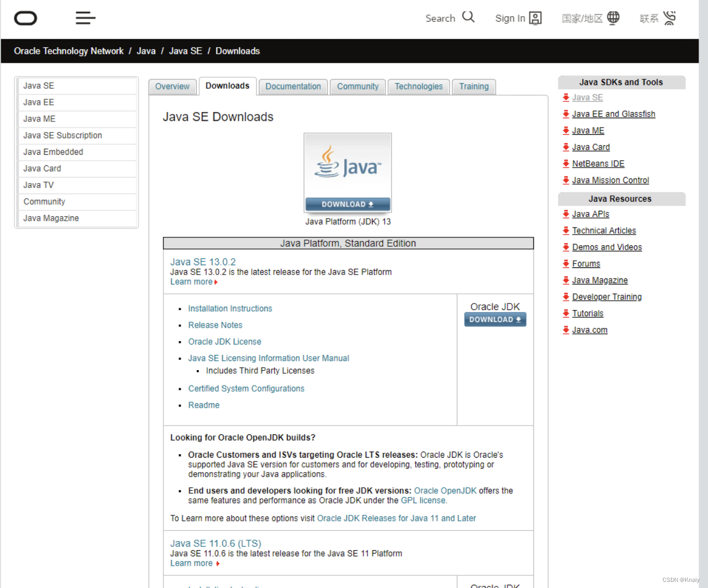Open the hamburger menu icon
Image resolution: width=708 pixels, height=588 pixels.
point(85,18)
